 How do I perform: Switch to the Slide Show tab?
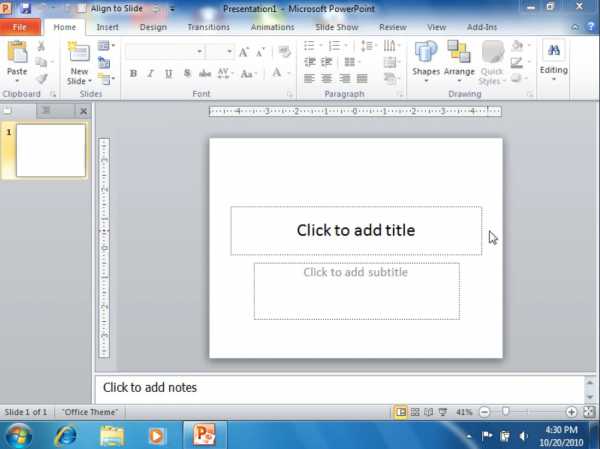point(337,27)
